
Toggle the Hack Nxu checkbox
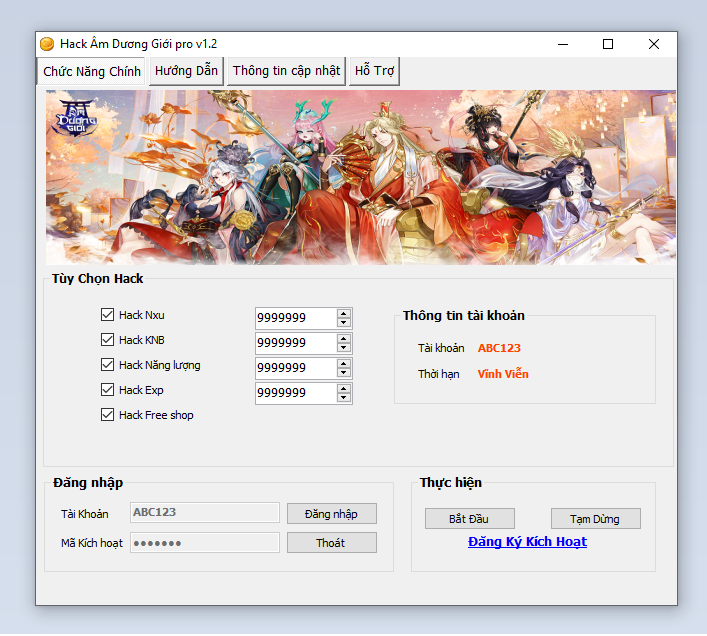108,315
